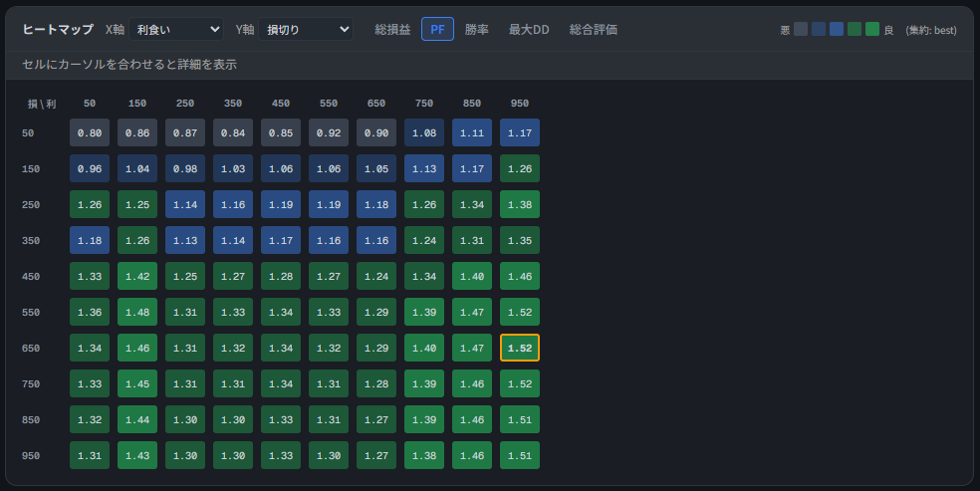Click the bright blue legend swatch

(837, 29)
